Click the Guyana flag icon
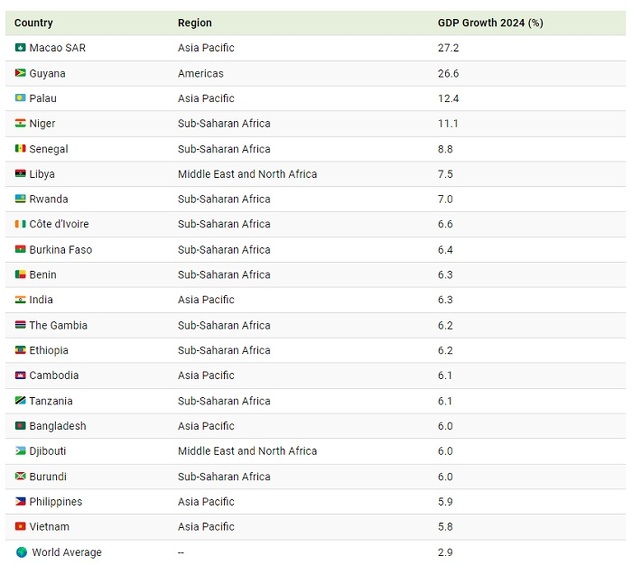The width and height of the screenshot is (632, 575). [20, 73]
